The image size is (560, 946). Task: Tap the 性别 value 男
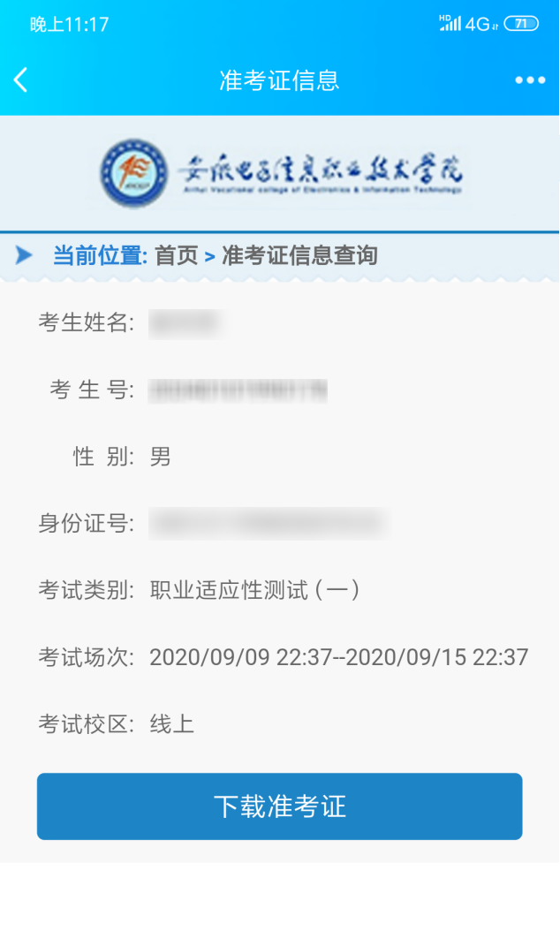click(x=161, y=457)
